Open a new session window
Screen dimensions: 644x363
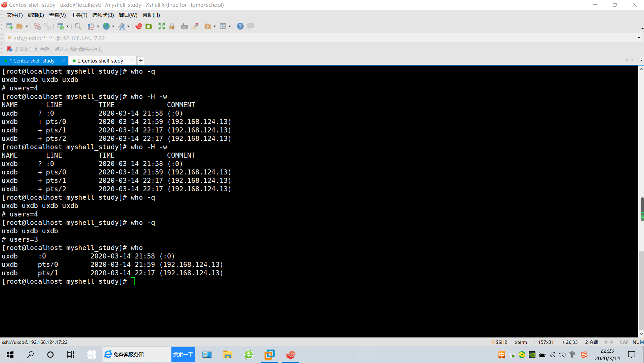(x=9, y=26)
